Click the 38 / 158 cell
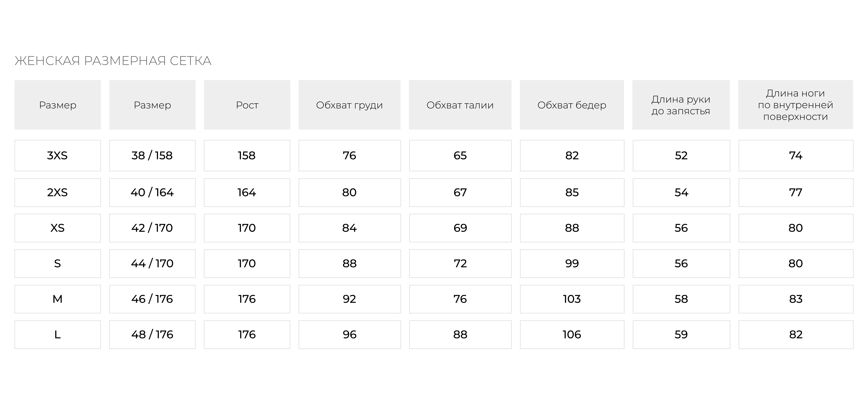 tap(152, 155)
